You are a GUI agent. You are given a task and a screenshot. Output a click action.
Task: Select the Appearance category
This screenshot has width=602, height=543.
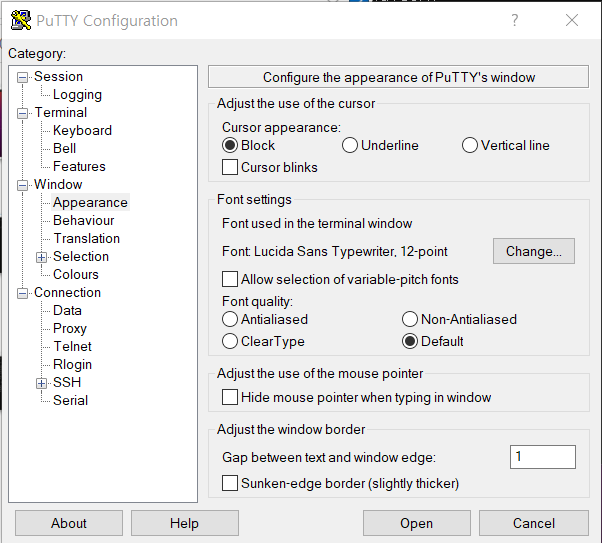[90, 203]
